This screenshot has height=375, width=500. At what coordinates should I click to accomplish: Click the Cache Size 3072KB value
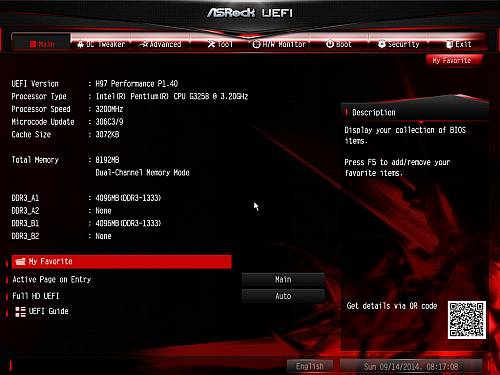click(107, 134)
